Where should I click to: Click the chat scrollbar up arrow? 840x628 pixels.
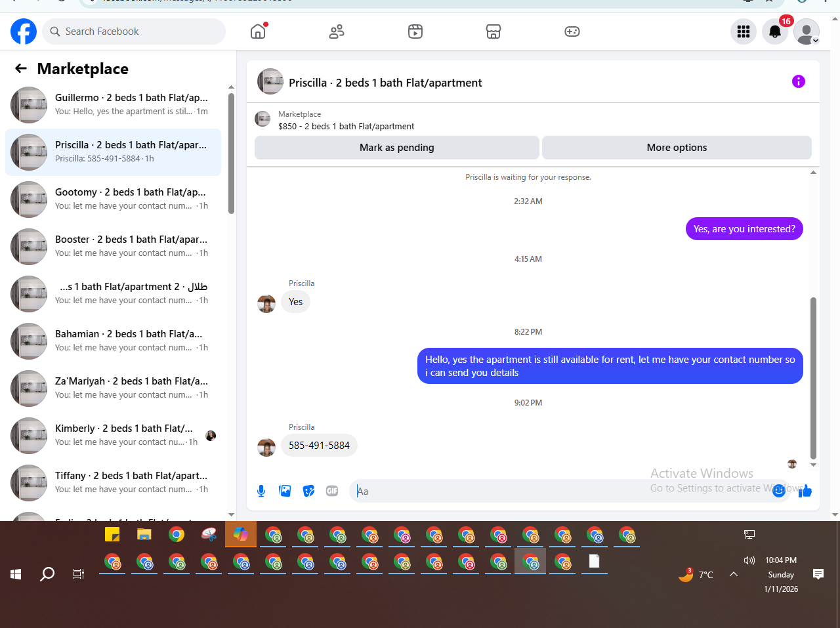coord(813,173)
